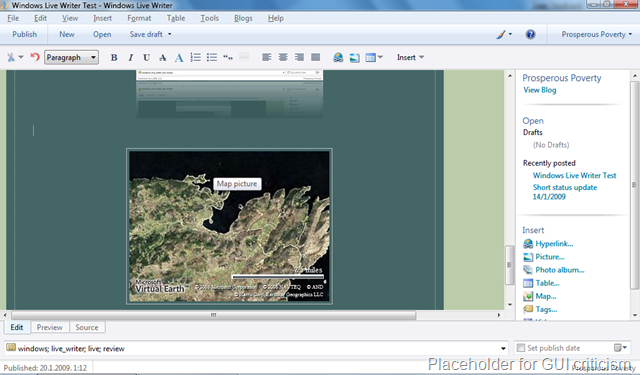Screen dimensions: 640x375
Task: Click the Publish button
Action: [24, 34]
